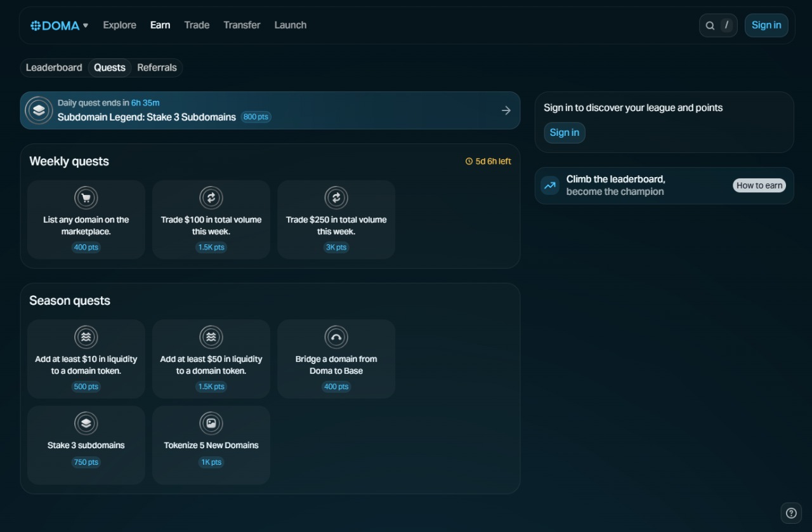This screenshot has height=532, width=812.
Task: Select the Quests tab
Action: click(x=110, y=67)
